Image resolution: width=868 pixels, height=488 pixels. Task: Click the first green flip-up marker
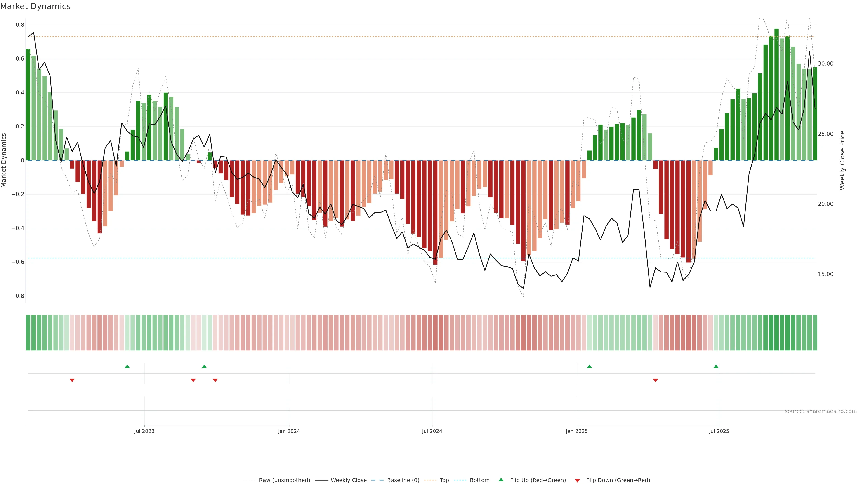pyautogui.click(x=127, y=366)
